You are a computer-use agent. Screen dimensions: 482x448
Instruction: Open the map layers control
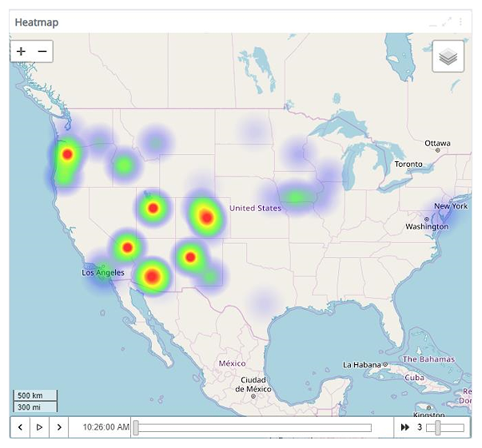click(448, 57)
